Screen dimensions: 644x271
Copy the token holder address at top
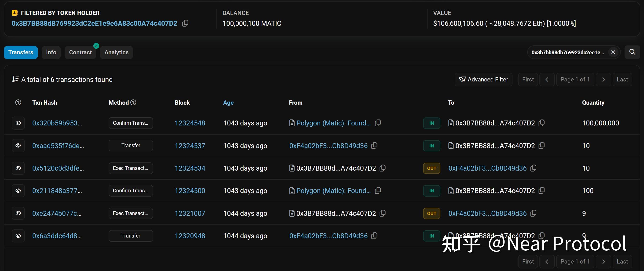(x=185, y=23)
